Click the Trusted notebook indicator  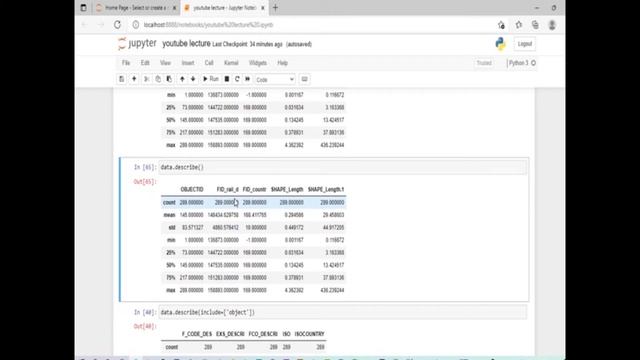(x=484, y=63)
